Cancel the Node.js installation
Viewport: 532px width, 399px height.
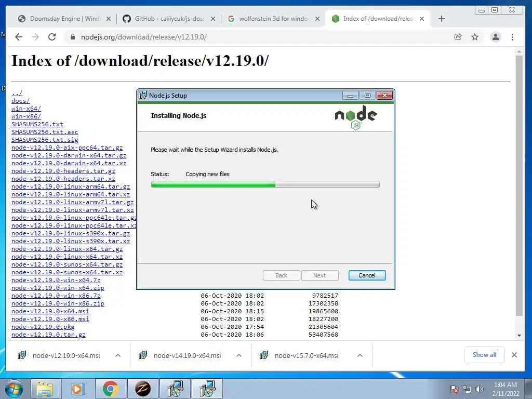coord(367,275)
